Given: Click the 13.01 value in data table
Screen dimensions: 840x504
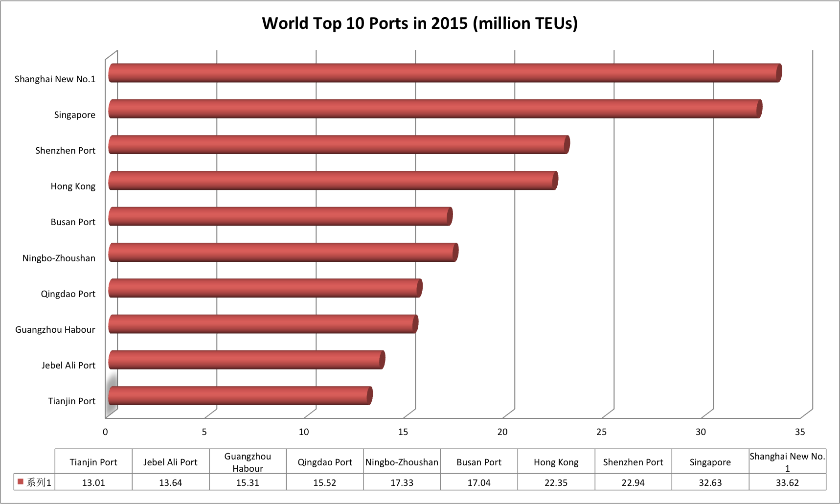Looking at the screenshot, I should [93, 482].
